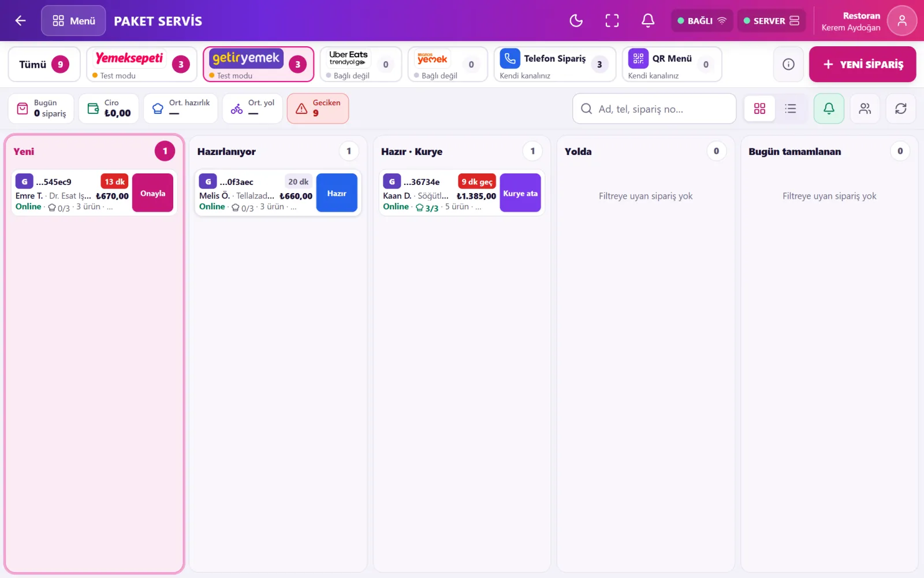This screenshot has height=578, width=924.
Task: Enter fullscreen mode via the header icon
Action: click(612, 21)
